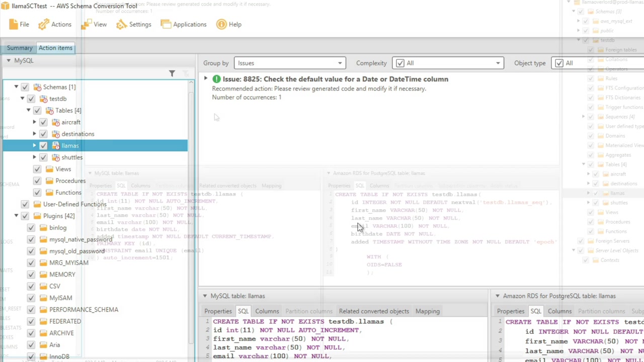The width and height of the screenshot is (644, 362).
Task: Switch to the Summary tab
Action: 20,48
